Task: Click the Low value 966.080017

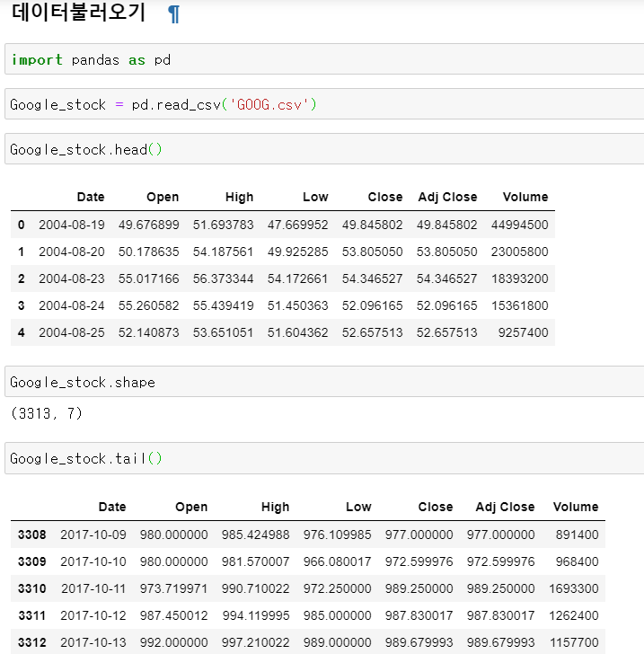Action: [x=337, y=561]
